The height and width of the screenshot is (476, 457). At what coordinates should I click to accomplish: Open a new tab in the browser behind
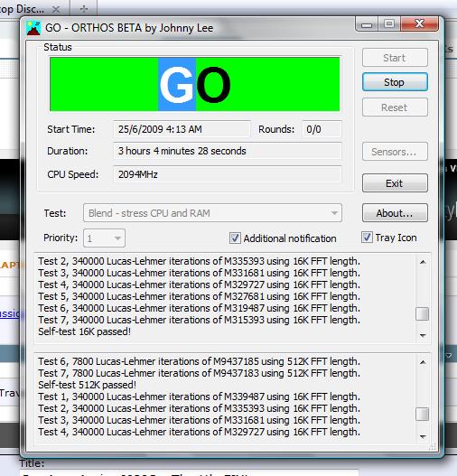click(84, 9)
